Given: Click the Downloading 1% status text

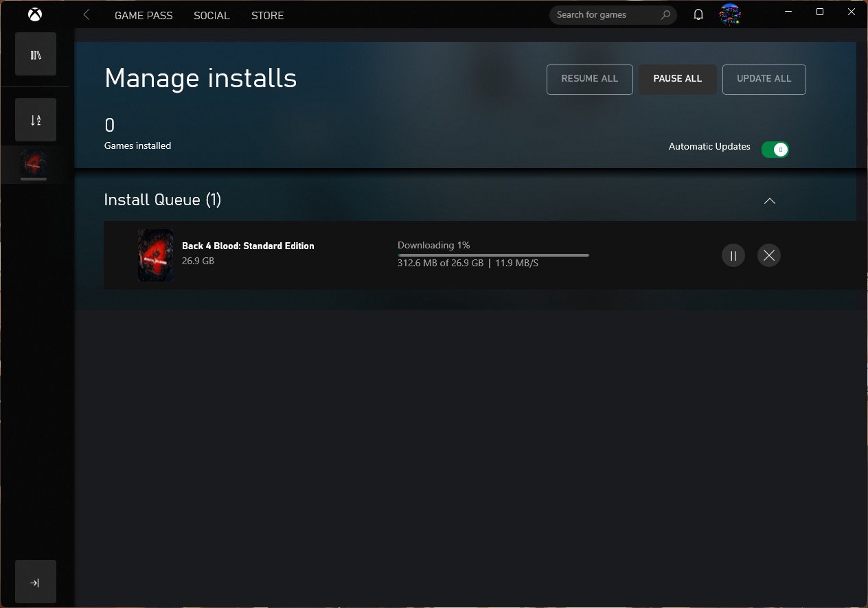Looking at the screenshot, I should coord(433,245).
